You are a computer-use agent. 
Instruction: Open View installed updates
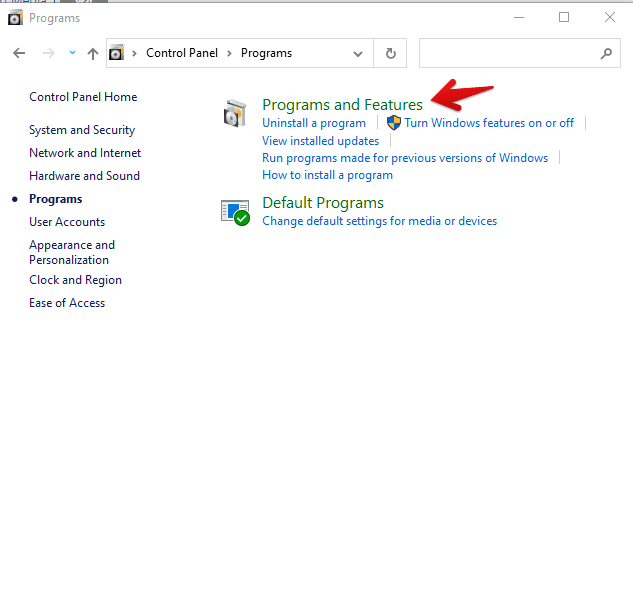tap(321, 141)
